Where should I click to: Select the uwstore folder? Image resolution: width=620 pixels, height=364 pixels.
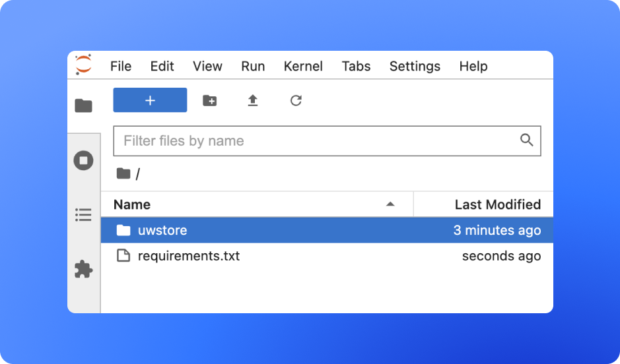[x=327, y=230]
